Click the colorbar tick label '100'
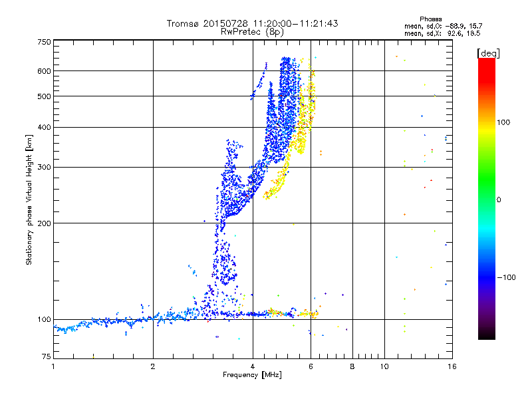Image resolution: width=532 pixels, height=399 pixels. click(x=503, y=122)
